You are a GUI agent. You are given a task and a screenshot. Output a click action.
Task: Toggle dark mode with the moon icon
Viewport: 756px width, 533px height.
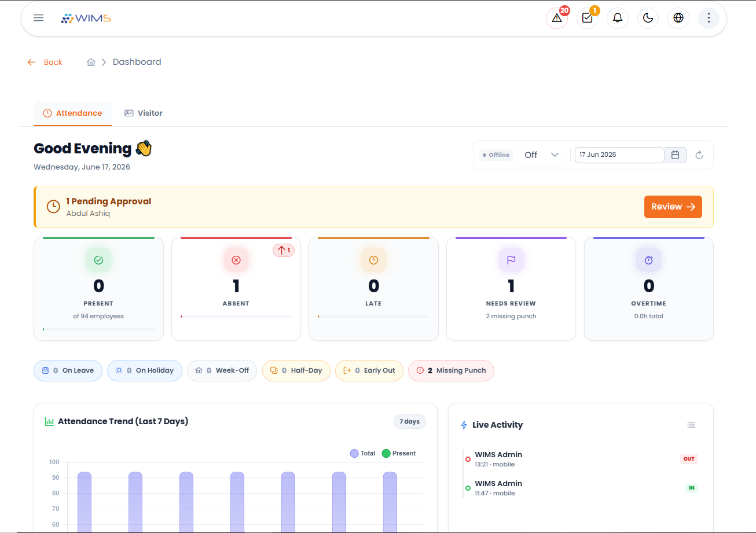click(648, 18)
